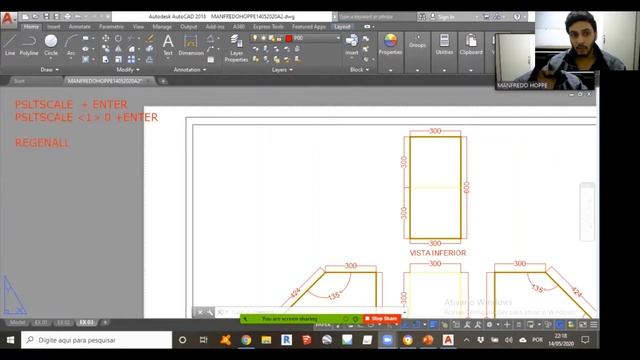
Task: Toggle the layer lock icon
Action: pos(279,38)
